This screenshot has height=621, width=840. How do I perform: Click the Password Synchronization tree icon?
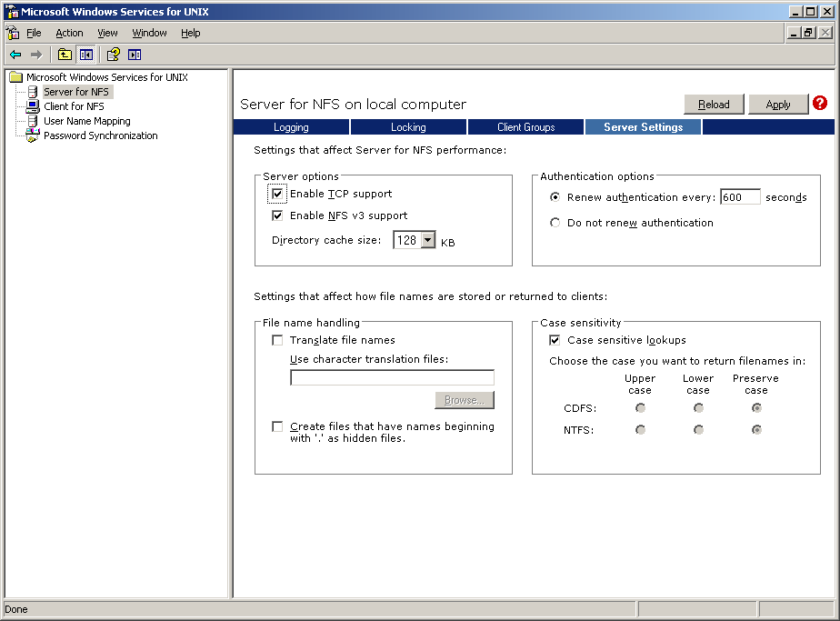[x=33, y=135]
